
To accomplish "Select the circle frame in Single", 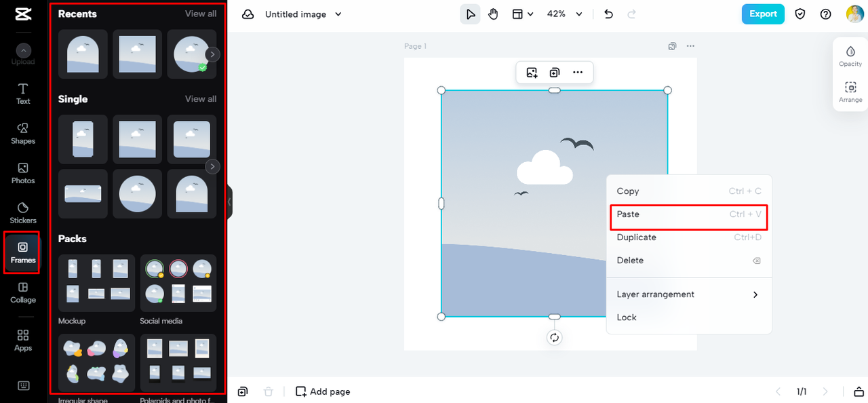I will 138,194.
